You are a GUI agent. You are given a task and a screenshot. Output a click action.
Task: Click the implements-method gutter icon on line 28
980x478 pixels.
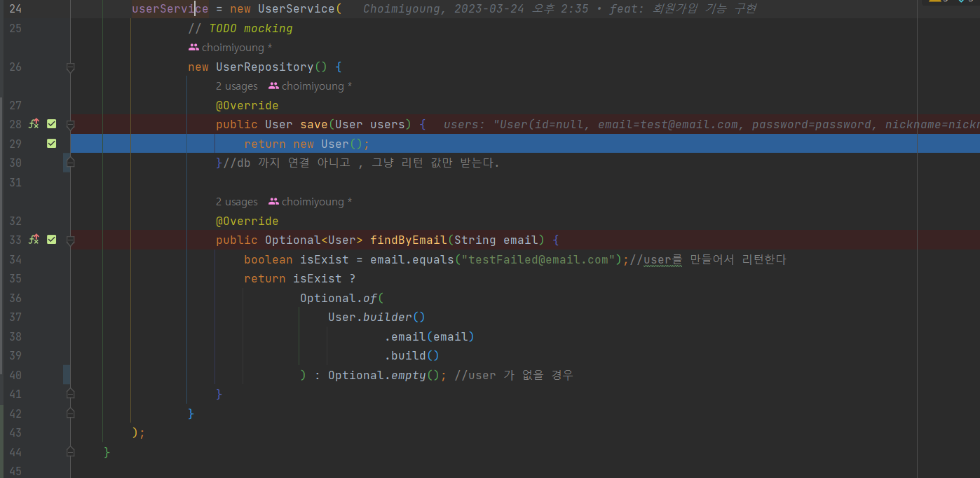(33, 124)
